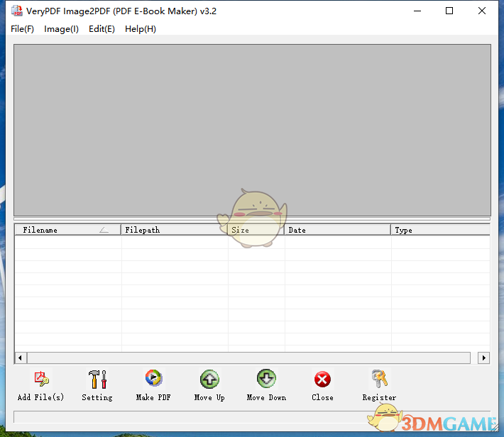Sort list by Type column header
The width and height of the screenshot is (504, 437).
point(441,230)
